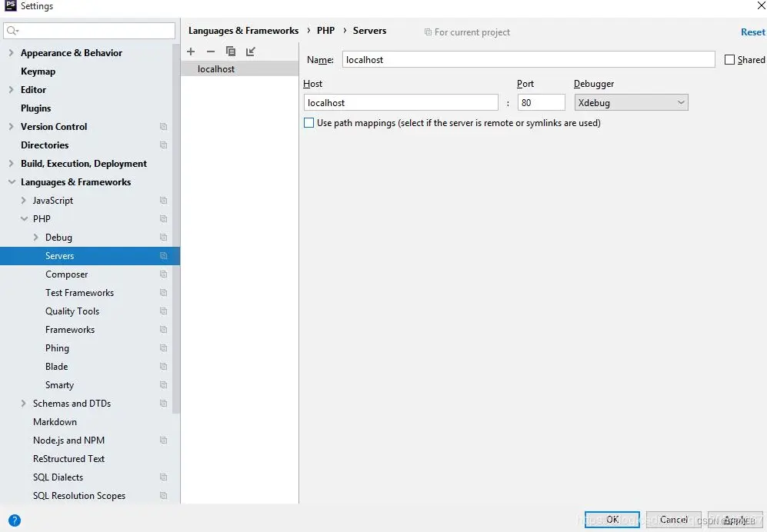This screenshot has height=532, width=767.
Task: Expand Appearance & Behavior section
Action: 11,53
